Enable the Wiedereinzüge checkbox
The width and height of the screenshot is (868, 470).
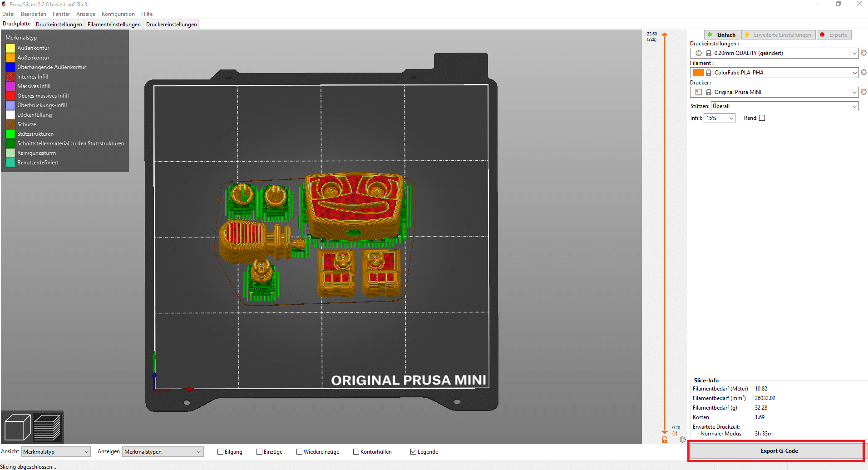click(x=299, y=452)
